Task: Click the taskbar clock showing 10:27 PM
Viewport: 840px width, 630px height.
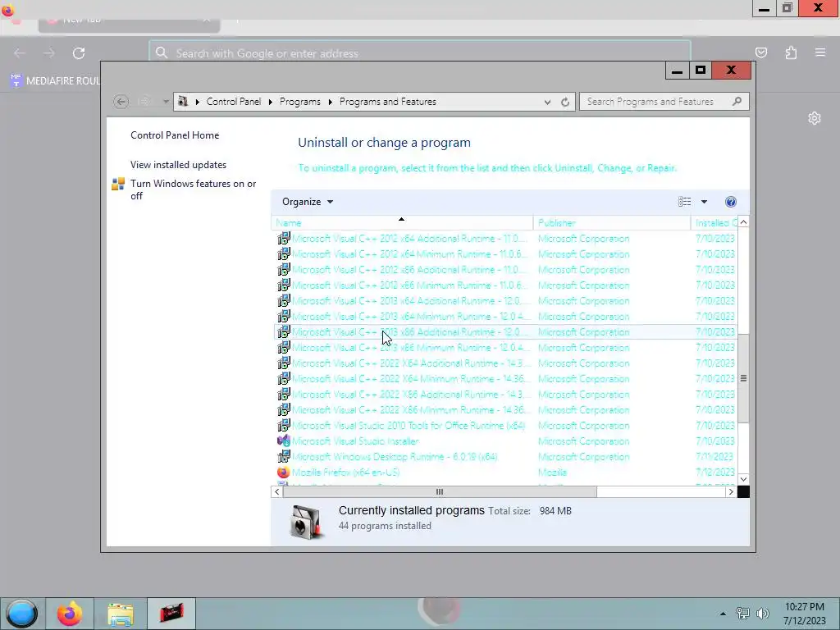Action: pos(804,614)
